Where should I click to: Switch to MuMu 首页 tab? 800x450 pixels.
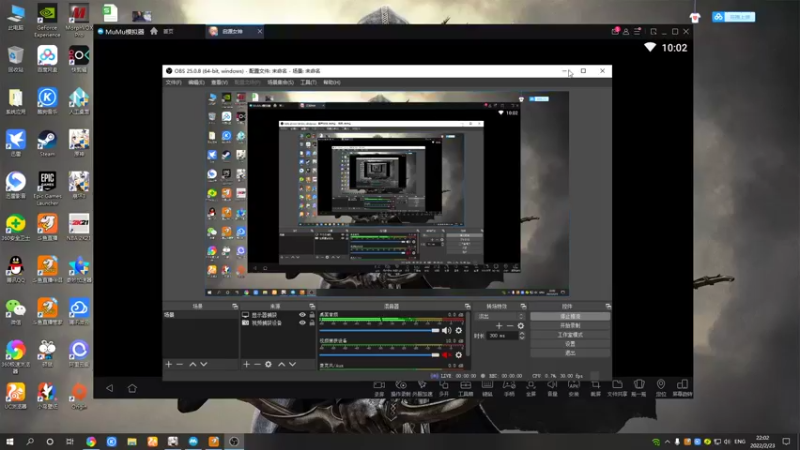(168, 31)
